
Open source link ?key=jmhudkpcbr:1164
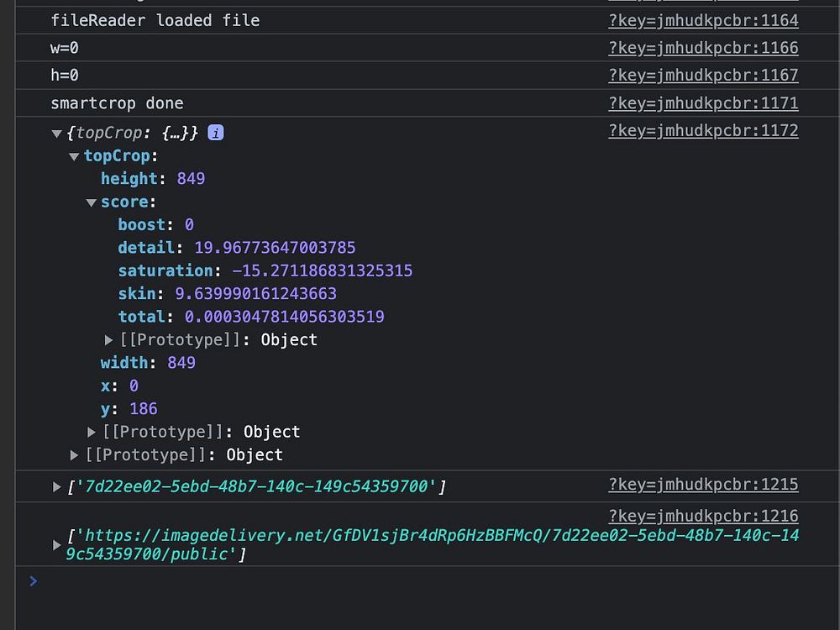[703, 20]
